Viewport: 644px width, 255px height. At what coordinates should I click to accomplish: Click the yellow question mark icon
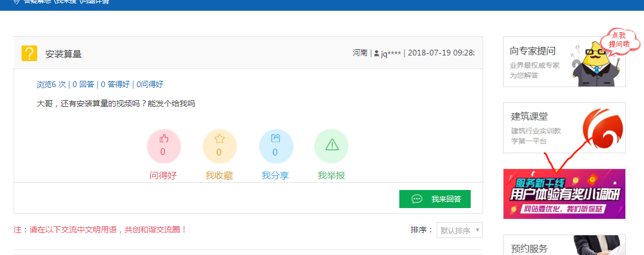(x=29, y=53)
